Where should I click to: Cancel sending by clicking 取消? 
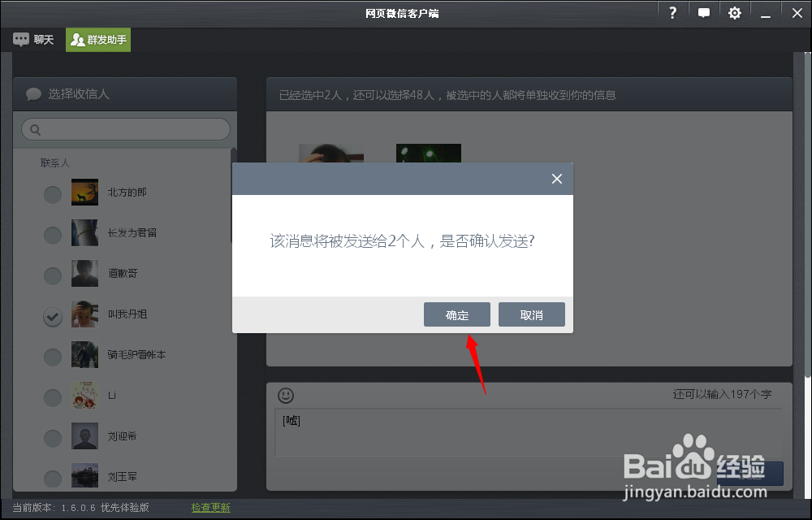click(x=531, y=314)
